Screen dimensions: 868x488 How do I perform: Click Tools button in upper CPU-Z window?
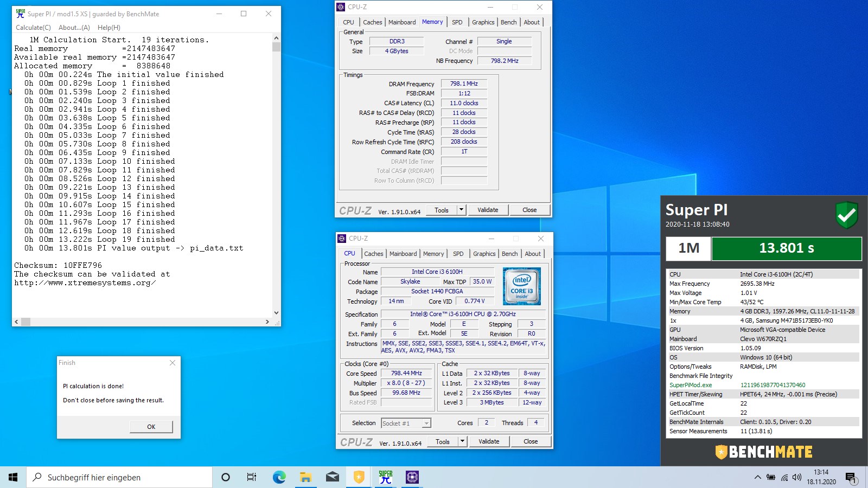click(442, 210)
